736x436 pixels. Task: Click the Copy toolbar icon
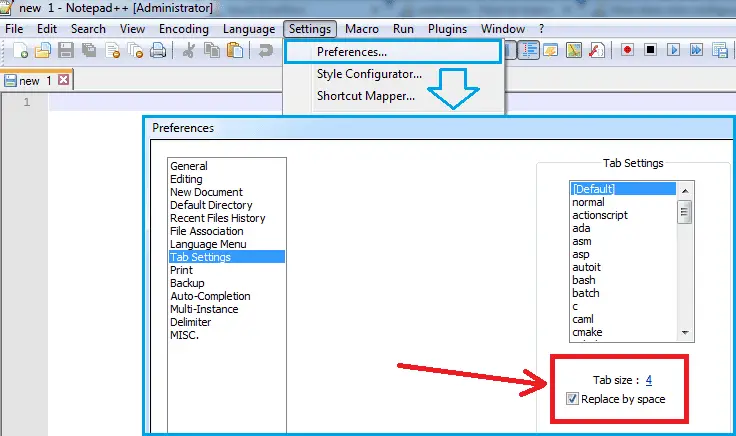(212, 50)
